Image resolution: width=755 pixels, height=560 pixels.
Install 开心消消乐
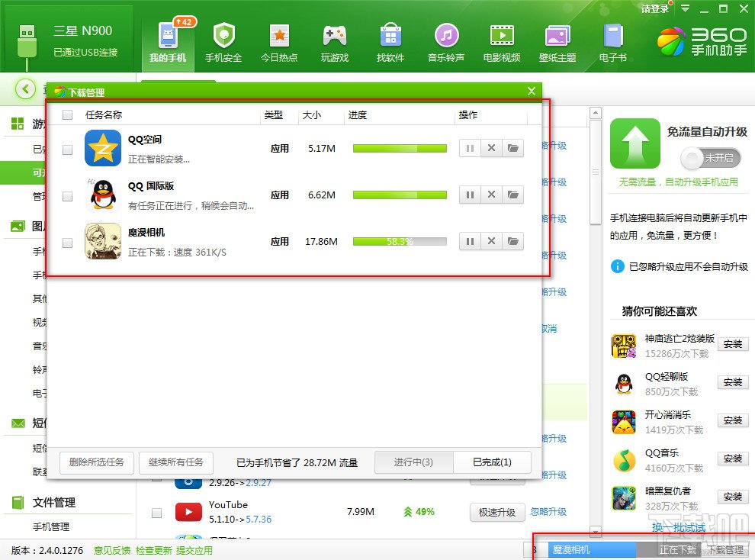(733, 420)
